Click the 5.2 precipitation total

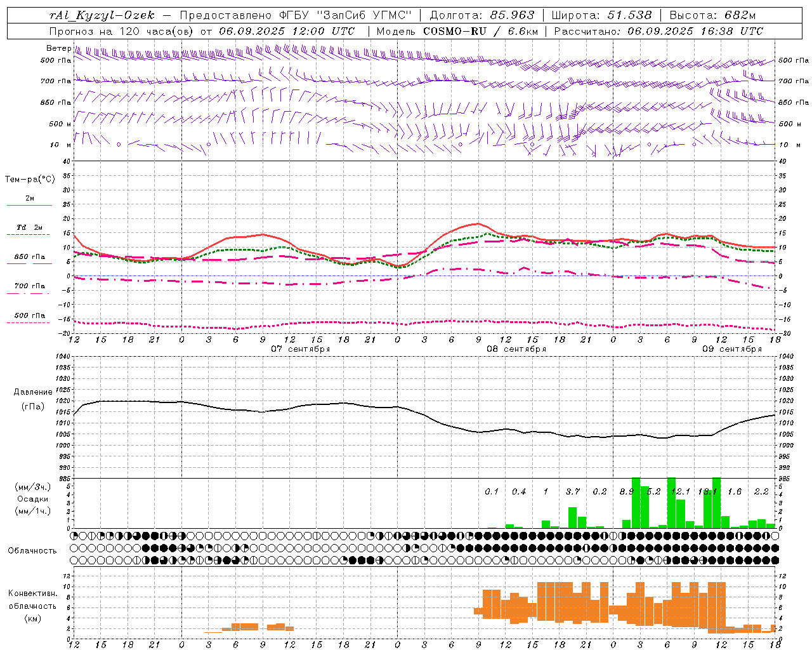point(653,491)
